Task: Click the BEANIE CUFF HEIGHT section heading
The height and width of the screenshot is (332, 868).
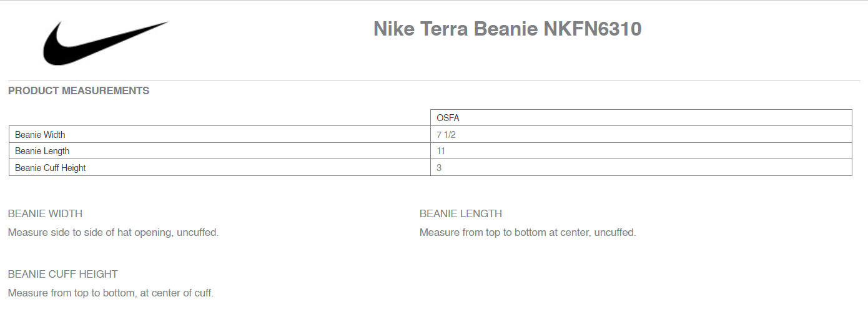Action: coord(63,275)
